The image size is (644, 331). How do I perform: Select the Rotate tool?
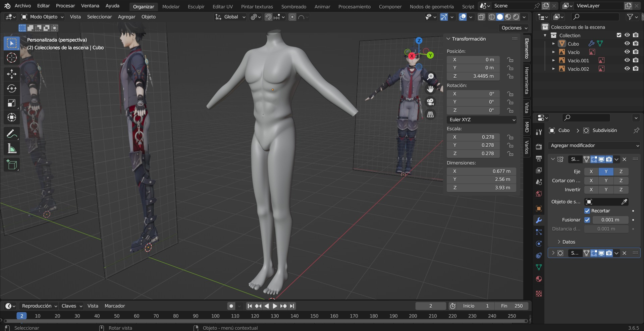coord(12,88)
